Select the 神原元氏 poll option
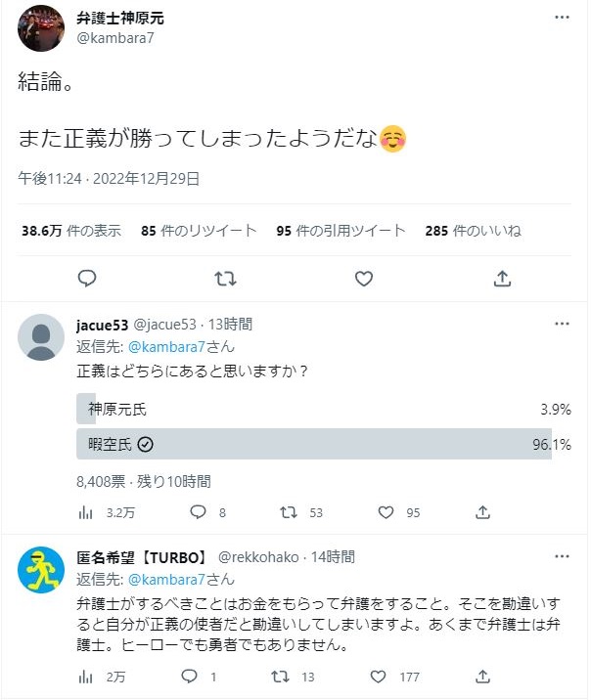 click(313, 409)
